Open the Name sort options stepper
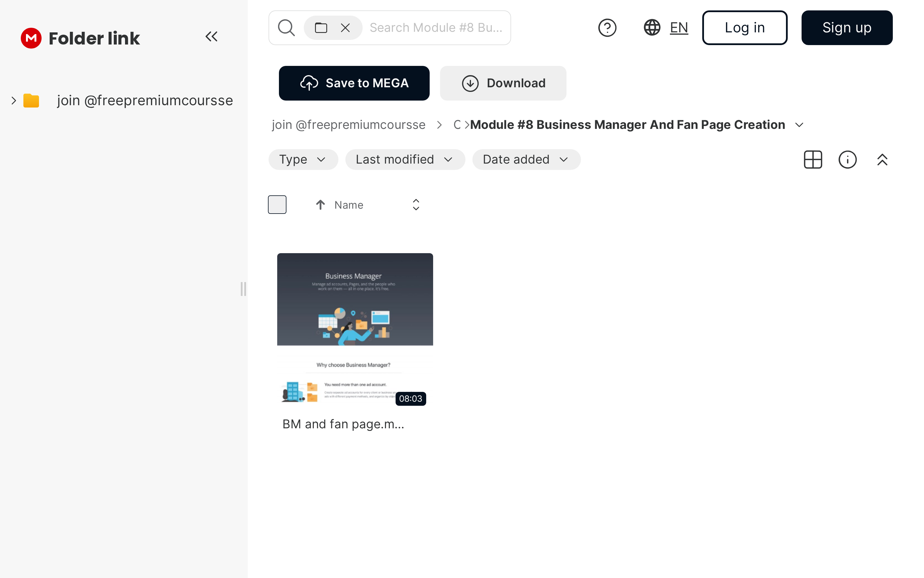The image size is (924, 578). pos(416,205)
